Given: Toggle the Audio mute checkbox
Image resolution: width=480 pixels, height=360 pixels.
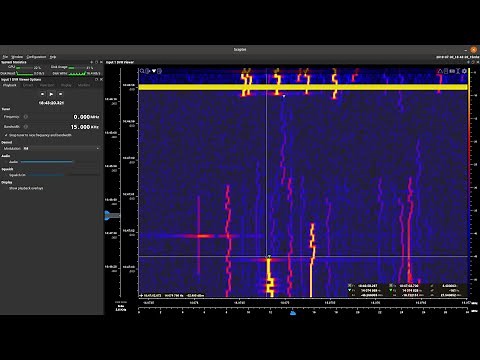Looking at the screenshot, I should (x=6, y=162).
